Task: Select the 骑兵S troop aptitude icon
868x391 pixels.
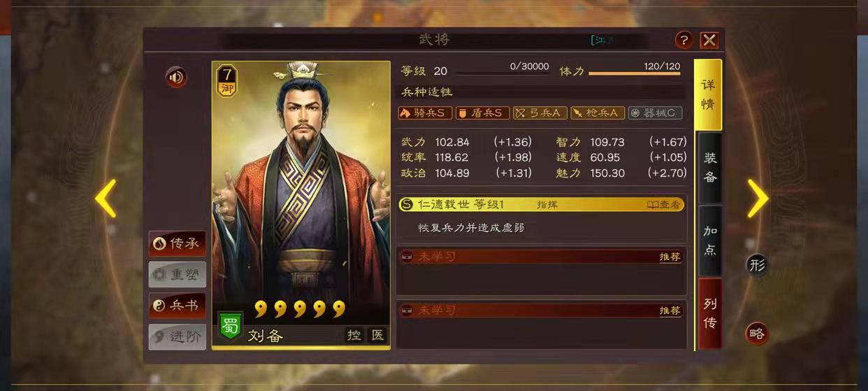Action: pyautogui.click(x=426, y=113)
